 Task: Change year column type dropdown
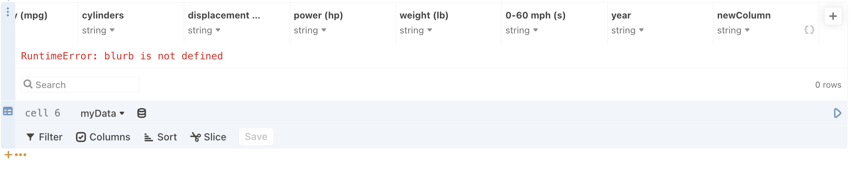tap(627, 30)
